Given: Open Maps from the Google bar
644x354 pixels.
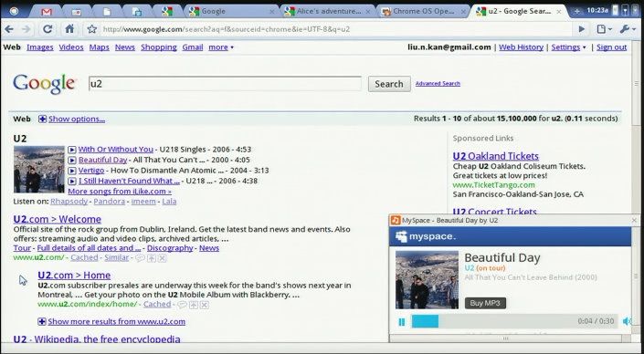Looking at the screenshot, I should pyautogui.click(x=100, y=47).
